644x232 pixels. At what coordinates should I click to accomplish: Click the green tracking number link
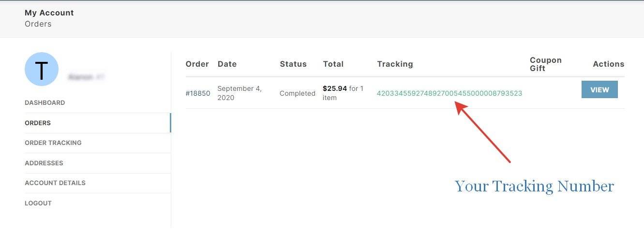pyautogui.click(x=449, y=93)
